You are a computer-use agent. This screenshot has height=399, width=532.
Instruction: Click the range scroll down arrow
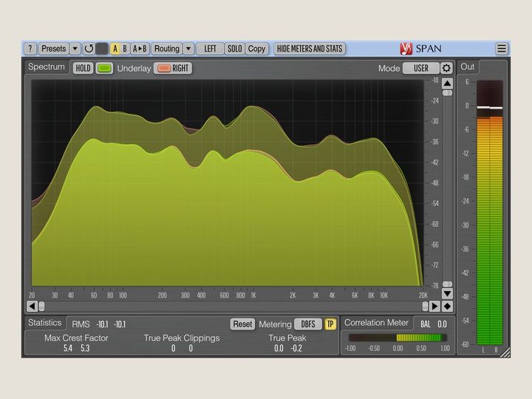click(x=447, y=293)
